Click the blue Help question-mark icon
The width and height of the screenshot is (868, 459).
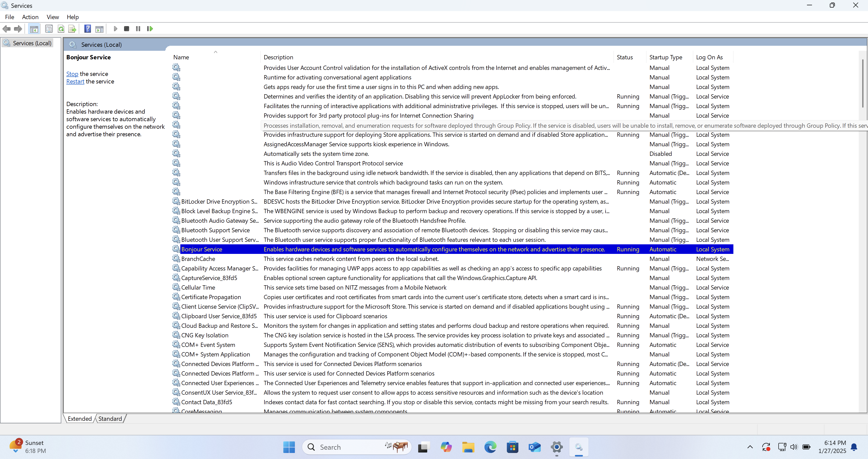click(x=88, y=29)
